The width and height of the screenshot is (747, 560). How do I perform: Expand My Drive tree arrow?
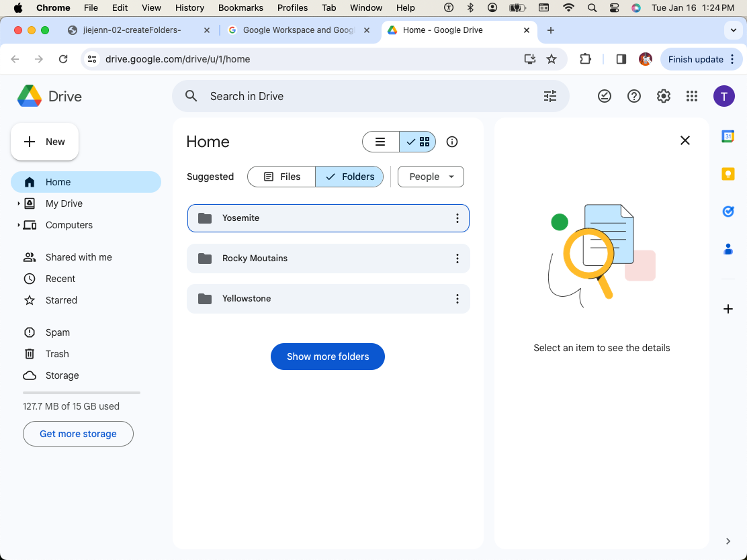19,203
